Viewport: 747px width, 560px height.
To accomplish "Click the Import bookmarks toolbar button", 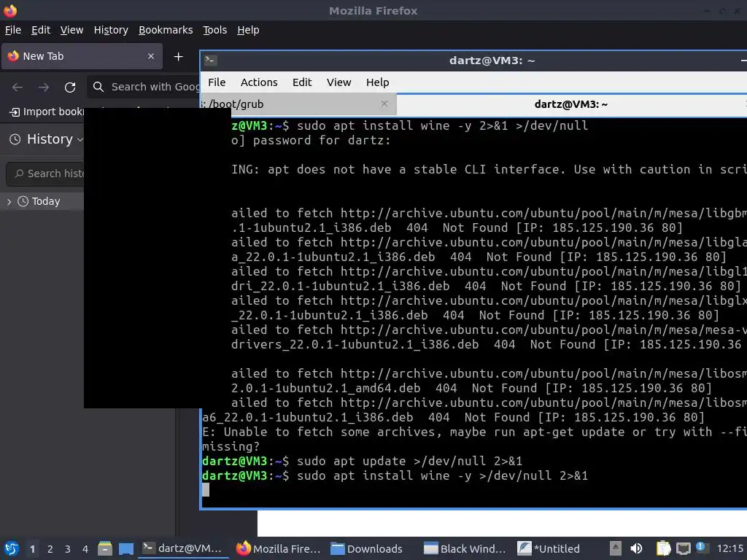I will click(x=47, y=112).
